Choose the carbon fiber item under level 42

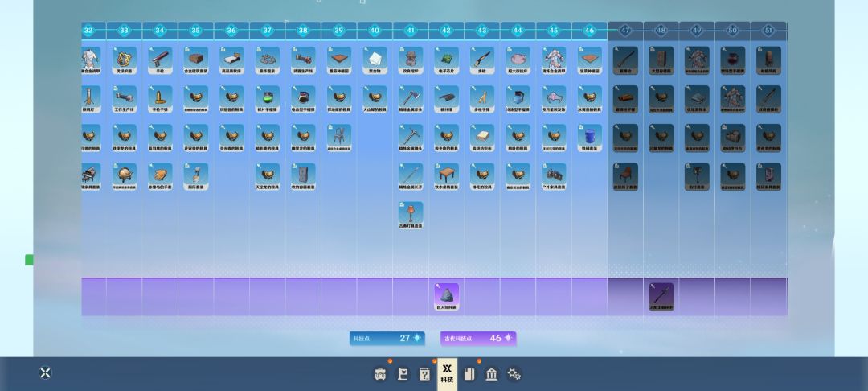click(x=446, y=99)
